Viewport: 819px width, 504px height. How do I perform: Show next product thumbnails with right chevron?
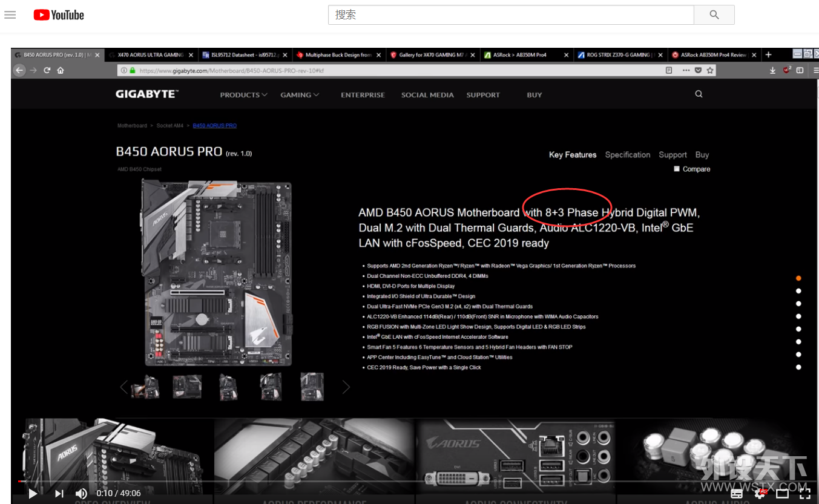(346, 387)
